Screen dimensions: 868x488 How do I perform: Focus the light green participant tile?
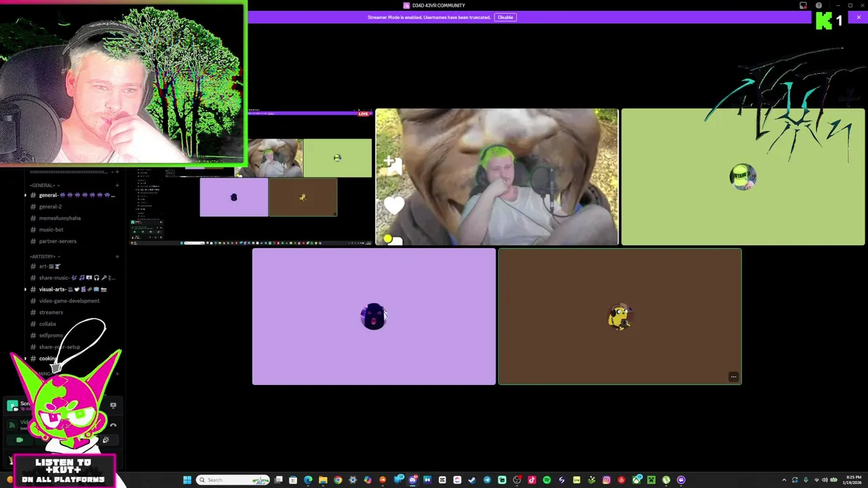pyautogui.click(x=743, y=177)
